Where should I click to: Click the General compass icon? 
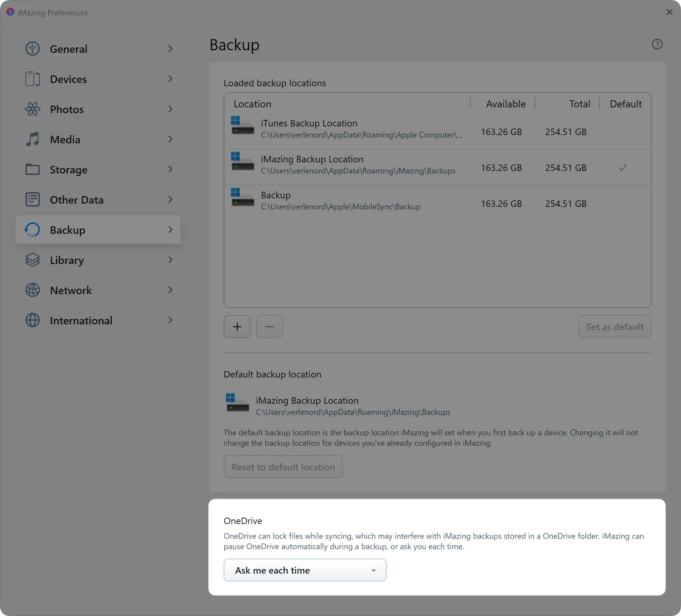33,48
